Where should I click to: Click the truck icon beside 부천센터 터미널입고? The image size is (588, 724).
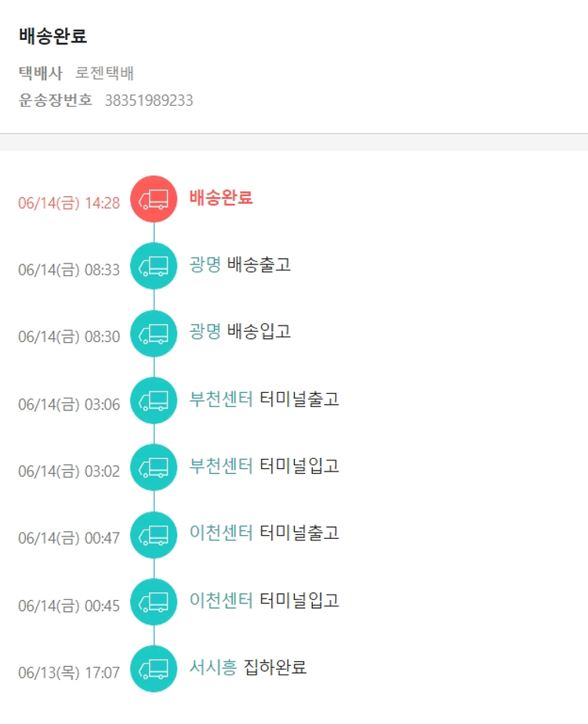tap(154, 468)
